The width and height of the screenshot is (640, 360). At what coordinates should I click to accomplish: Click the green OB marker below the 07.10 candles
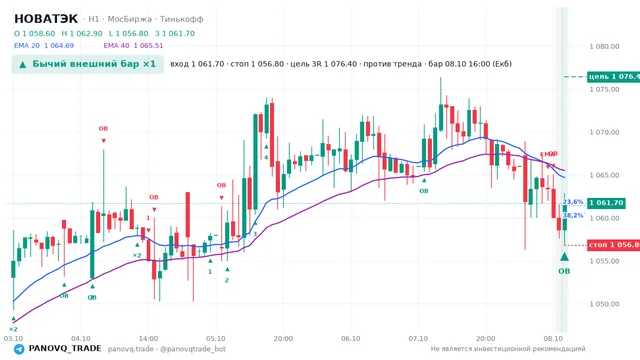click(424, 186)
